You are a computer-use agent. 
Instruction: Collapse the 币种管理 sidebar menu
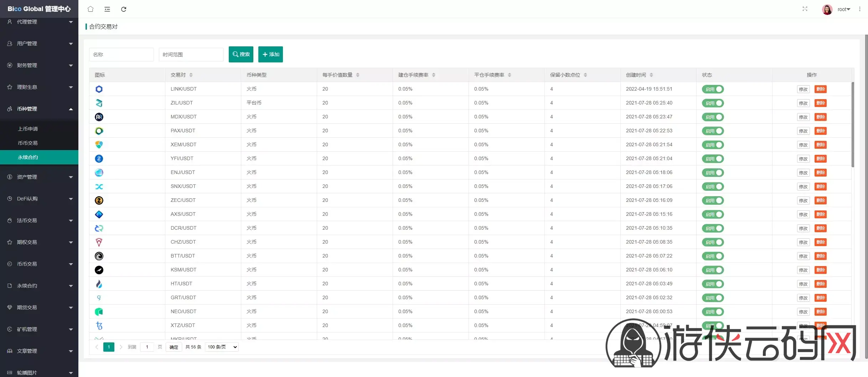39,109
